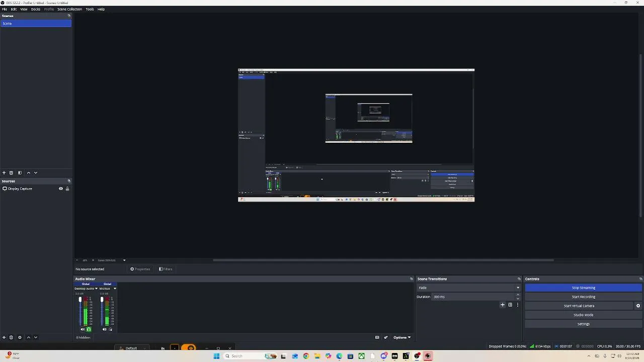The height and width of the screenshot is (362, 644).
Task: Open the audio mixer layout icon
Action: pos(377,337)
